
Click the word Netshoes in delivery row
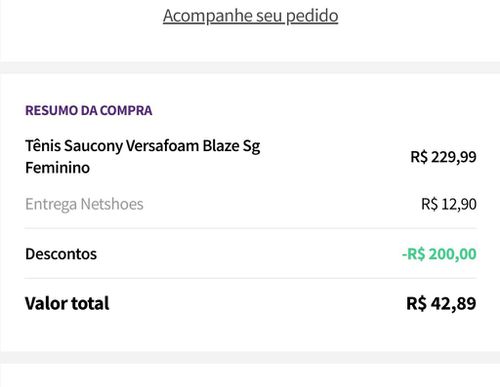pos(112,204)
